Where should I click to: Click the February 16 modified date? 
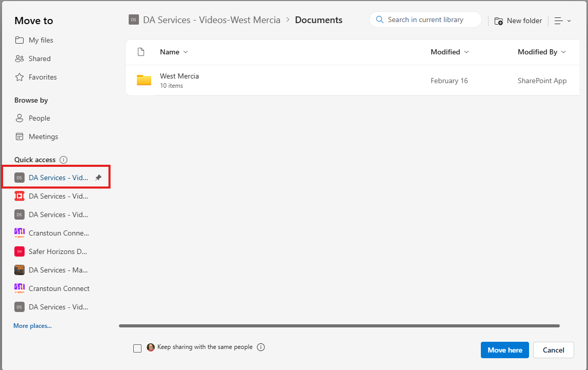449,81
